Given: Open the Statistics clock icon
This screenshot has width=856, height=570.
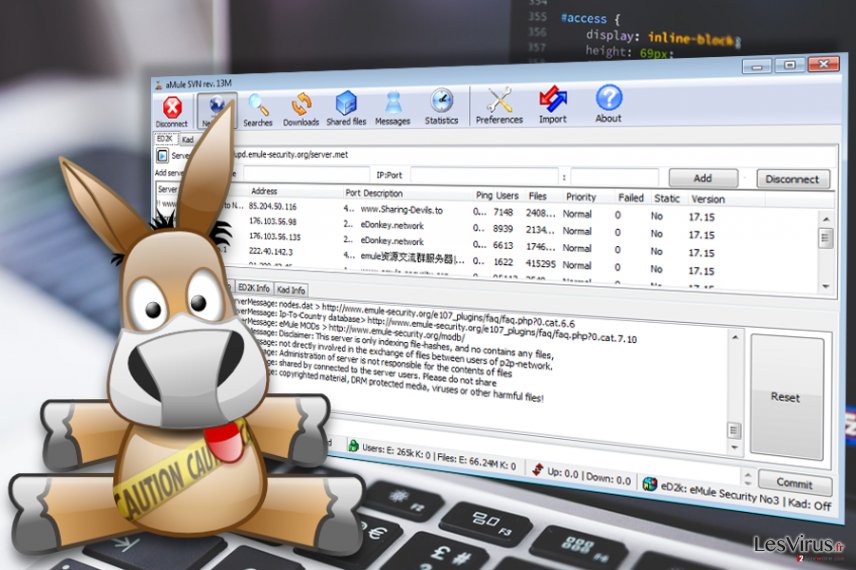Looking at the screenshot, I should [442, 106].
